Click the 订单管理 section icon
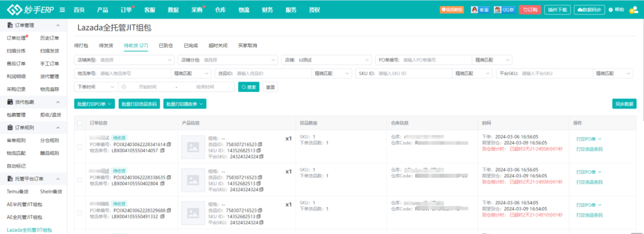 10,26
